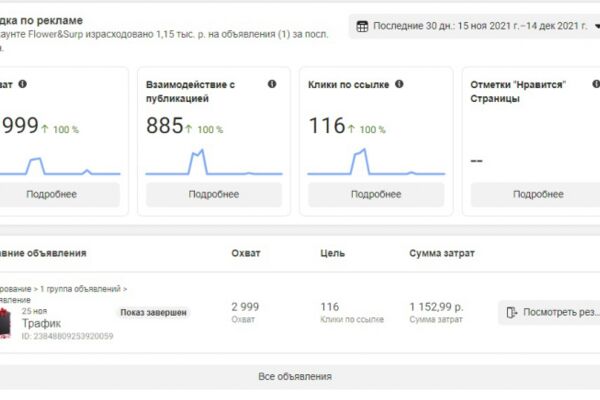The image size is (600, 400).
Task: Click the 116 link clicks value in table
Action: [329, 307]
